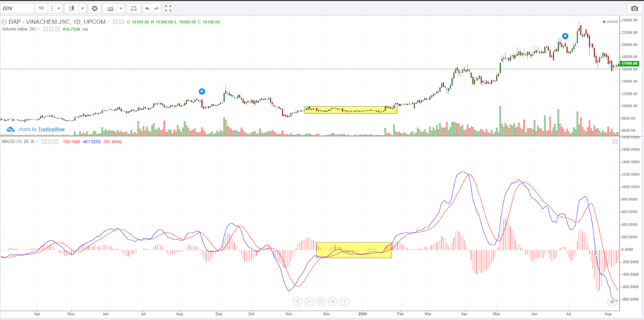Screen dimensions: 644x320
Task: Toggle visibility of Volume indicator
Action: pyautogui.click(x=45, y=29)
